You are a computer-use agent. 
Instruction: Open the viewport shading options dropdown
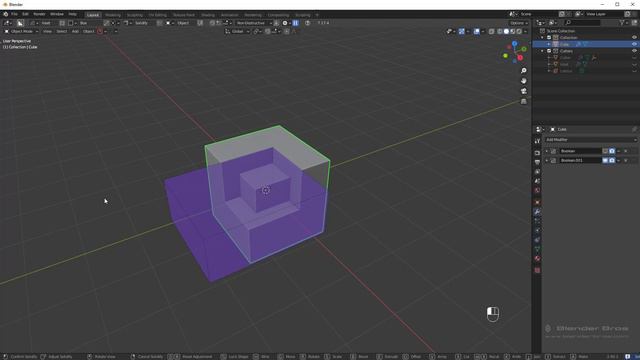[525, 31]
